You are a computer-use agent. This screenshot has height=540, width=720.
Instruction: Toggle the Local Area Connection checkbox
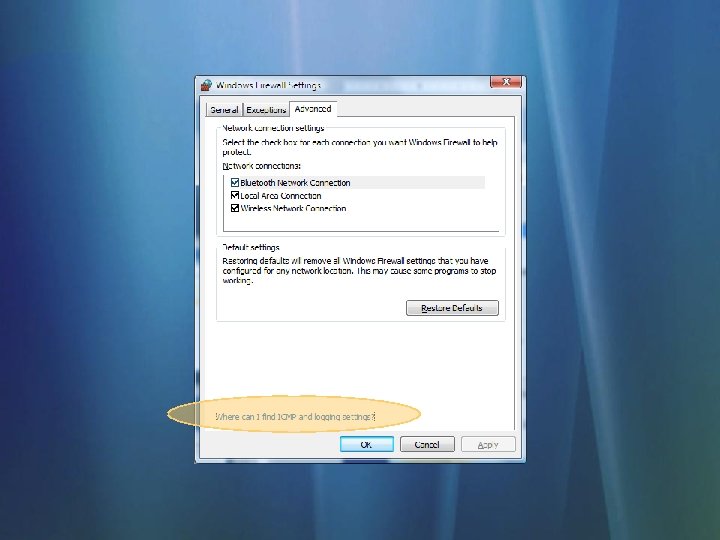235,196
